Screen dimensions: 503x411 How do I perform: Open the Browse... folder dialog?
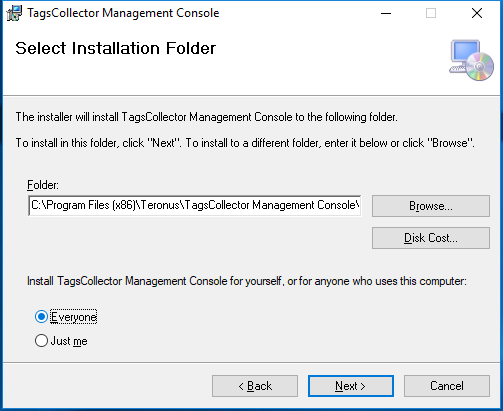431,206
